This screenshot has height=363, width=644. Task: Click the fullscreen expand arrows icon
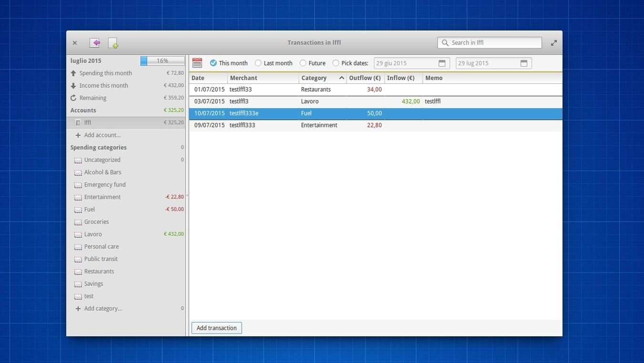tap(554, 43)
